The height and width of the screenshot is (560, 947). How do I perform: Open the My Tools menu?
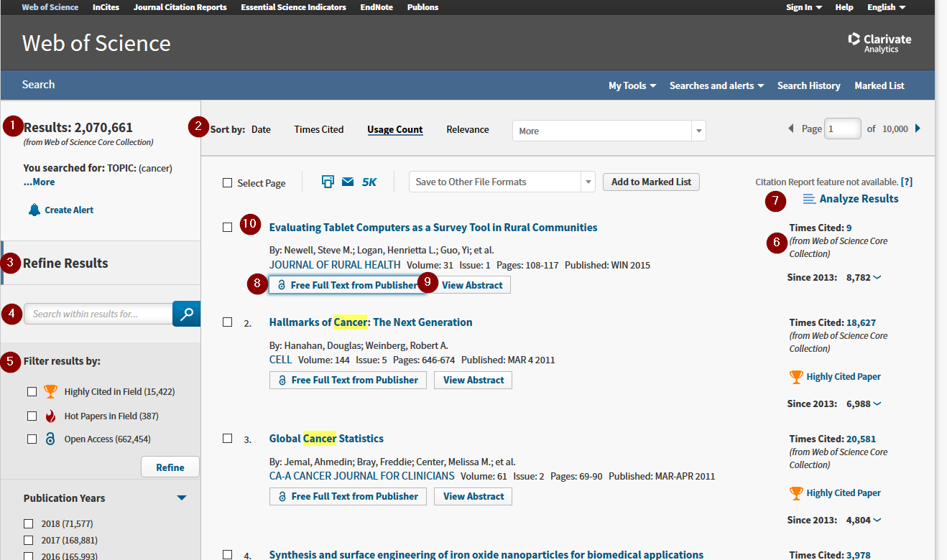tap(632, 85)
